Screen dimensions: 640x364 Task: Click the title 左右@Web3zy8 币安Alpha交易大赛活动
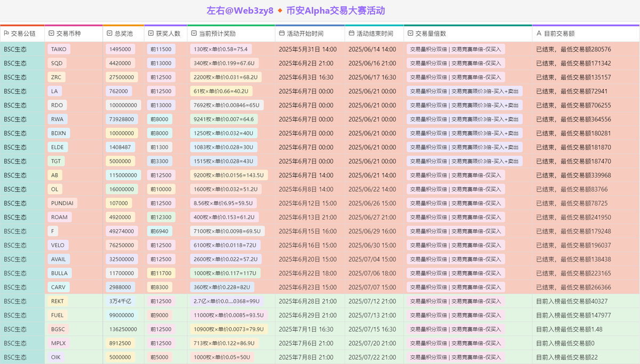click(296, 11)
